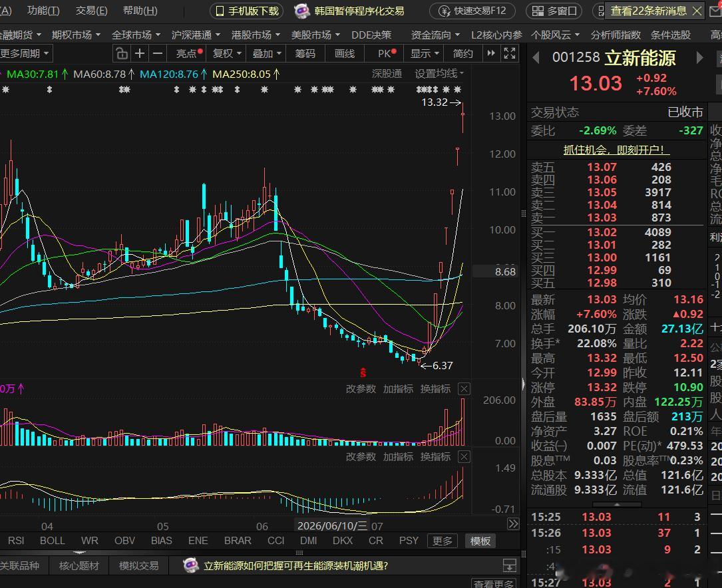
Task: Select BOLL indicator
Action: pos(53,541)
